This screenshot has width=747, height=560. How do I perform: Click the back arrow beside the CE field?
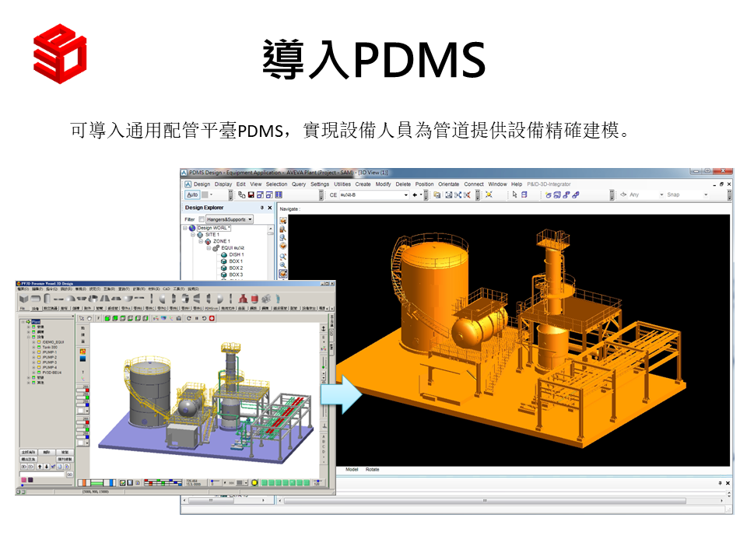(x=415, y=194)
